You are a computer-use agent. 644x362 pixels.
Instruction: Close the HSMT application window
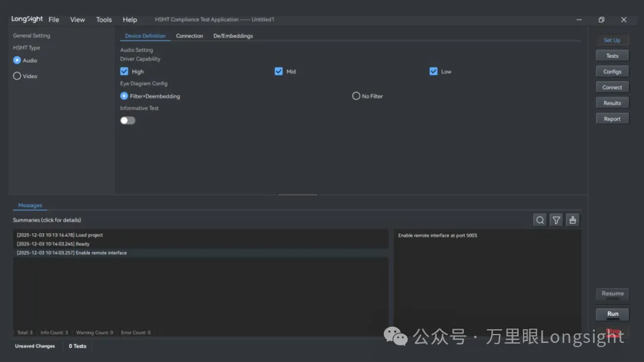(624, 20)
